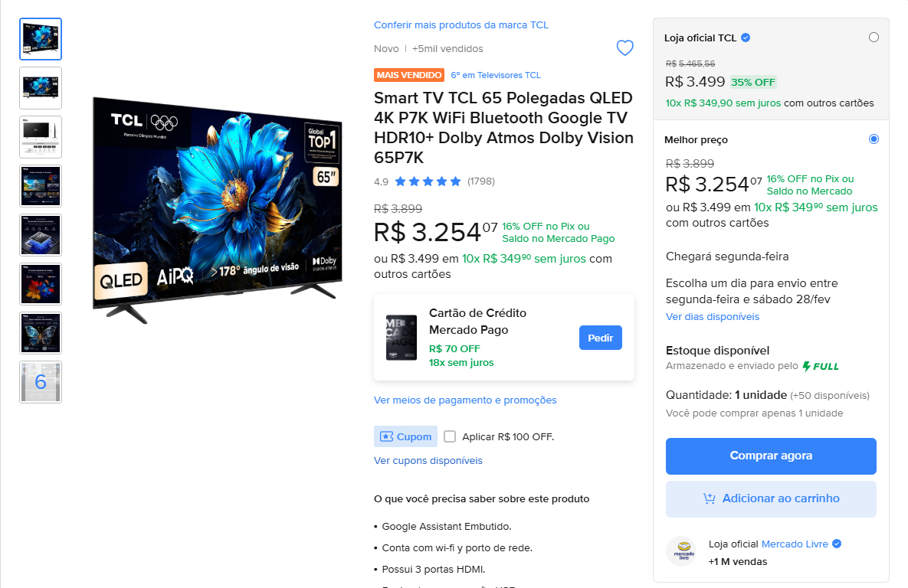Screen dimensions: 908x588
Task: Select the Loja oficial TCL offer radio button
Action: tap(874, 37)
